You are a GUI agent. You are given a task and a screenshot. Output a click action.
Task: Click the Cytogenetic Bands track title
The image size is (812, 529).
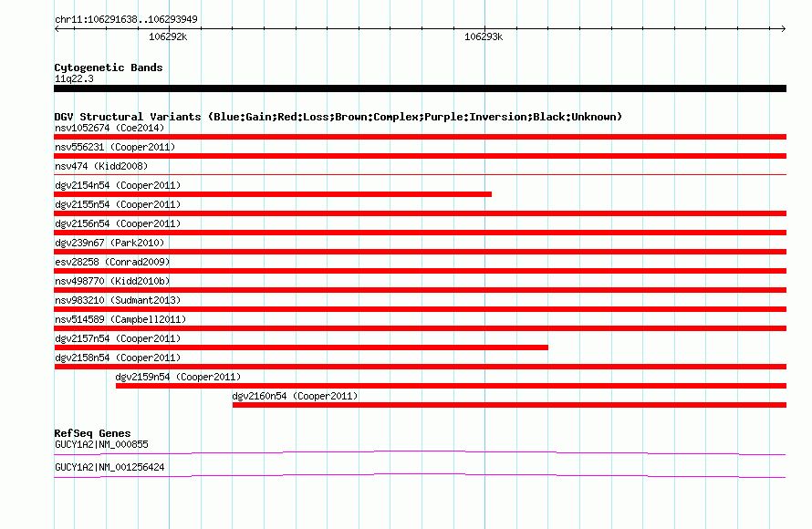[109, 67]
